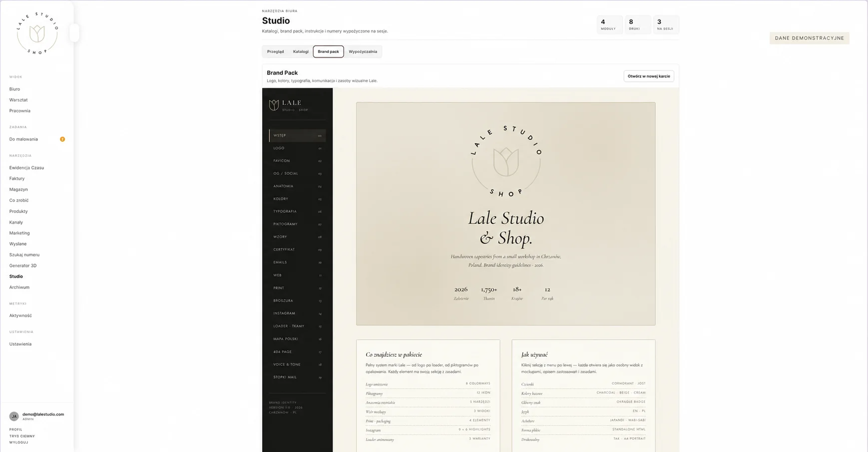Click the Dane demonstracyjne badge
868x452 pixels.
809,38
